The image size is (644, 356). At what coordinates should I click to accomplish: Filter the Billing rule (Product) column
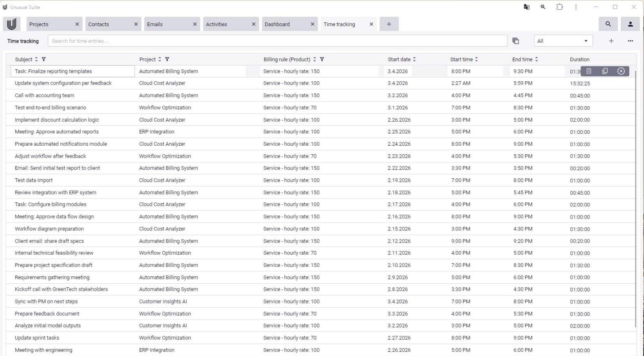322,59
